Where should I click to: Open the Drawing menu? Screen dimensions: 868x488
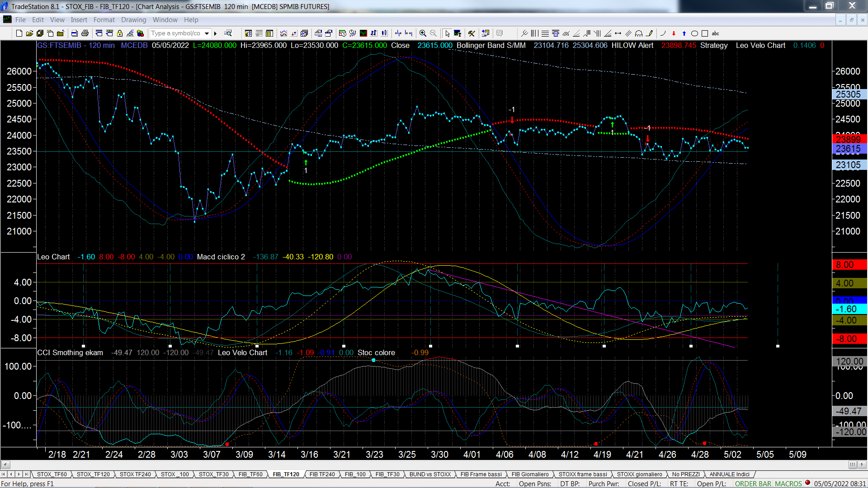point(133,20)
